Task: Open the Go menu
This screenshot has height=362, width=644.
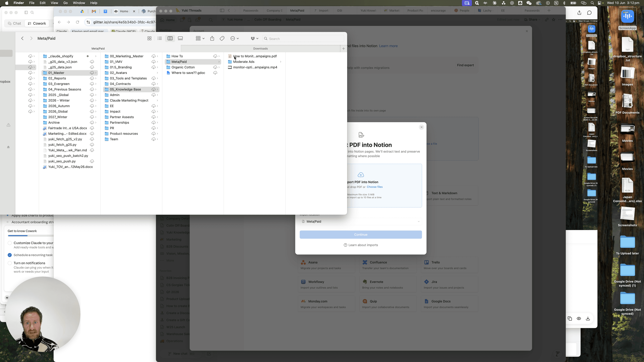Action: [66, 3]
